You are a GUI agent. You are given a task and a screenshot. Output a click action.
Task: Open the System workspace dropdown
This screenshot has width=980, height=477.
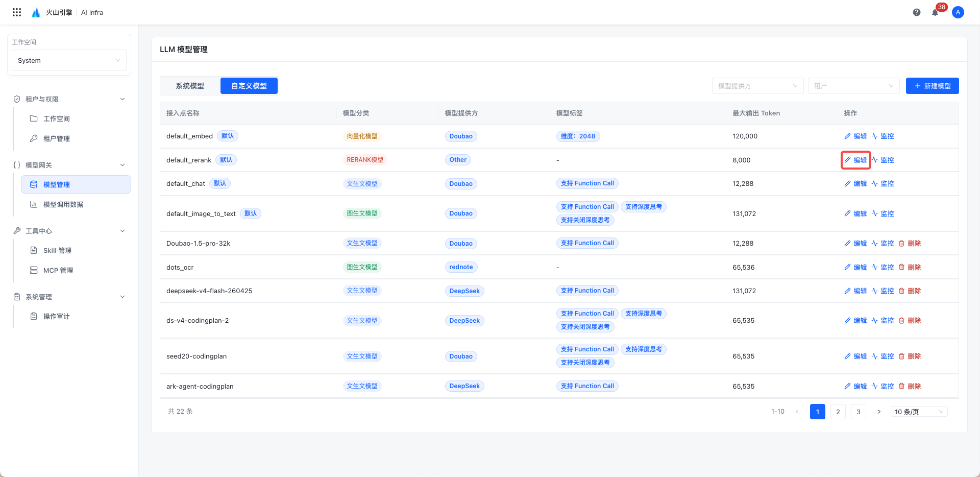click(69, 60)
